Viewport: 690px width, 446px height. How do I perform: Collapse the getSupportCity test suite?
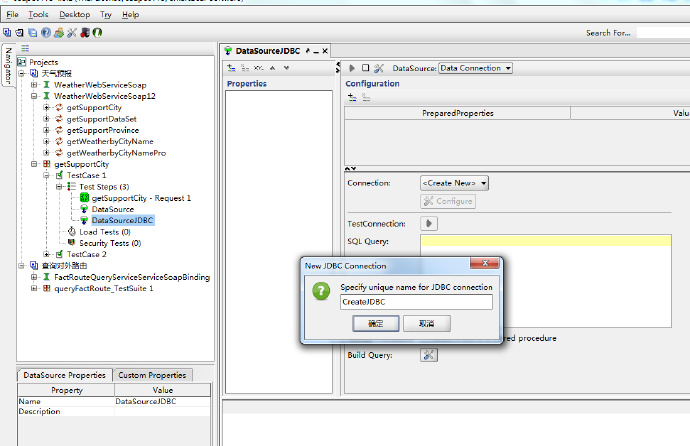point(34,164)
